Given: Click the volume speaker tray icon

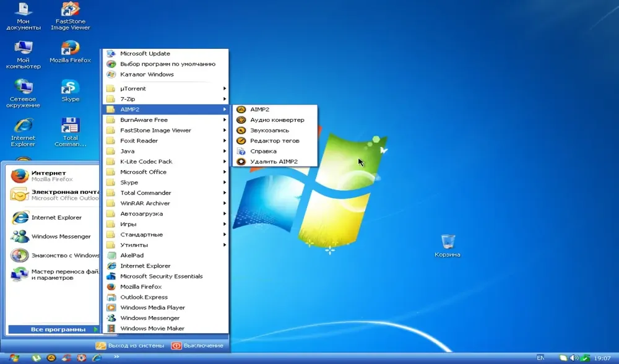Looking at the screenshot, I should pyautogui.click(x=574, y=358).
